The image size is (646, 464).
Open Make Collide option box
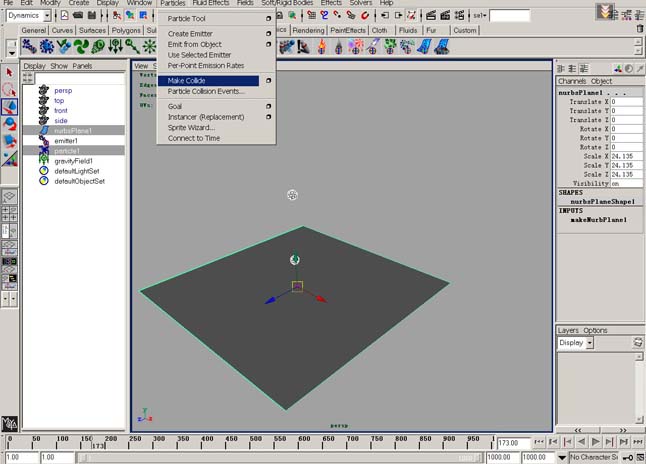click(x=268, y=81)
